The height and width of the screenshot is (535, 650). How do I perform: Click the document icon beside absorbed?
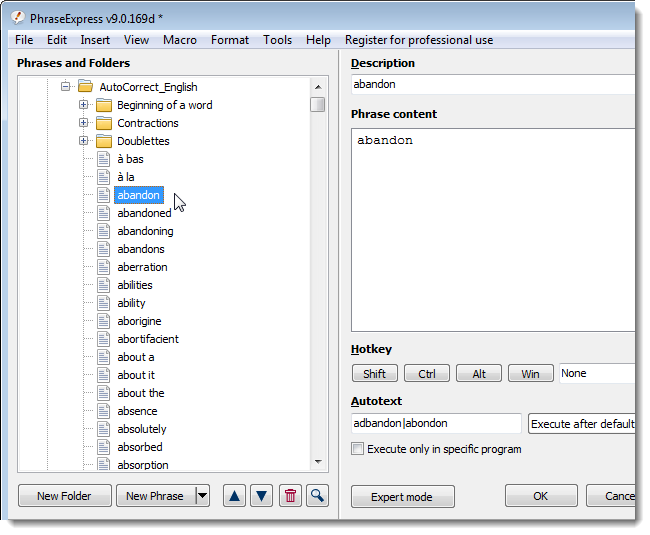[104, 447]
